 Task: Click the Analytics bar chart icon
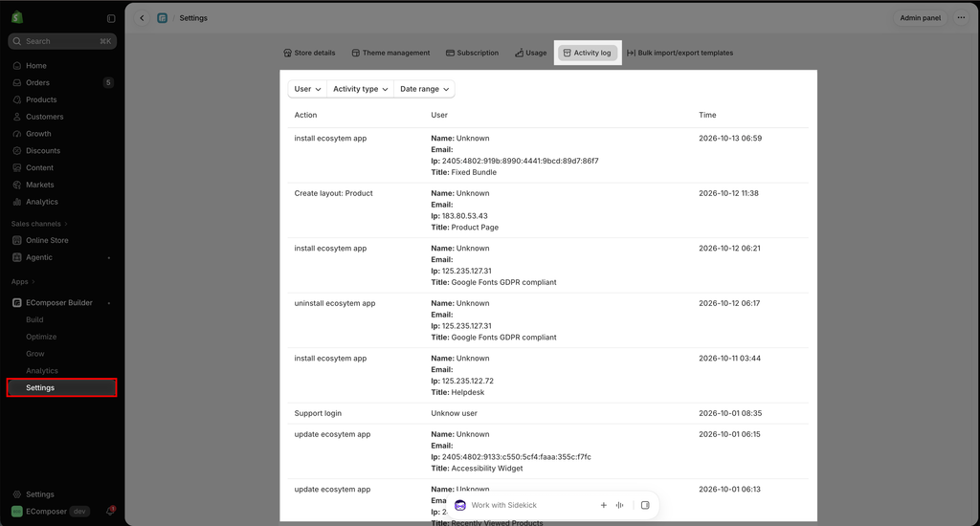click(x=17, y=202)
